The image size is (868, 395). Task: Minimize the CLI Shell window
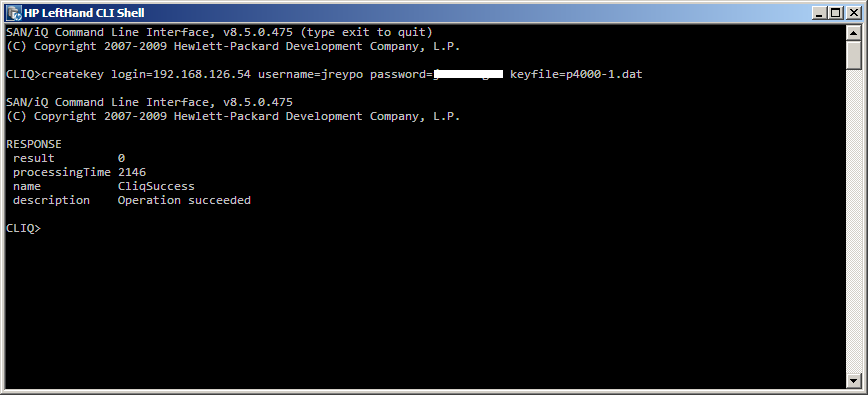821,12
